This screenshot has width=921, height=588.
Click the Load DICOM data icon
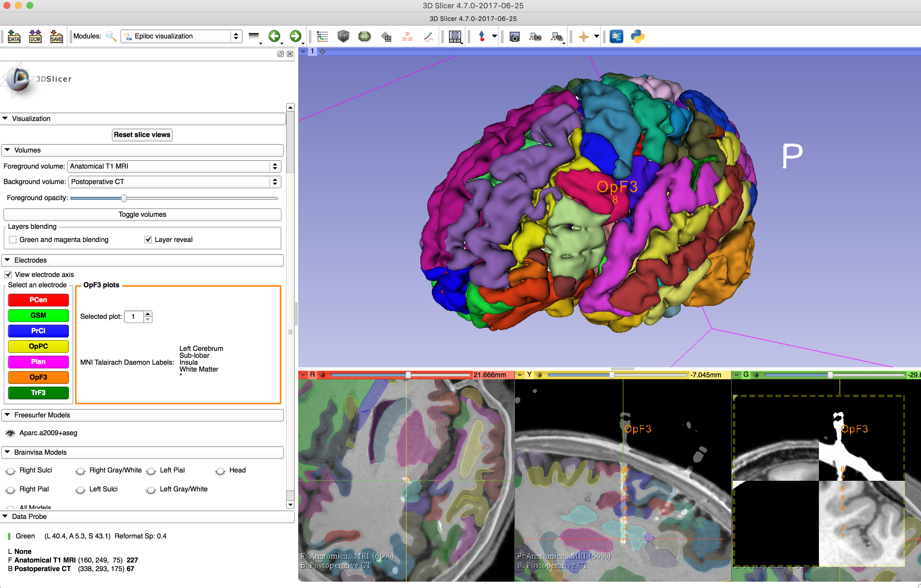(35, 36)
